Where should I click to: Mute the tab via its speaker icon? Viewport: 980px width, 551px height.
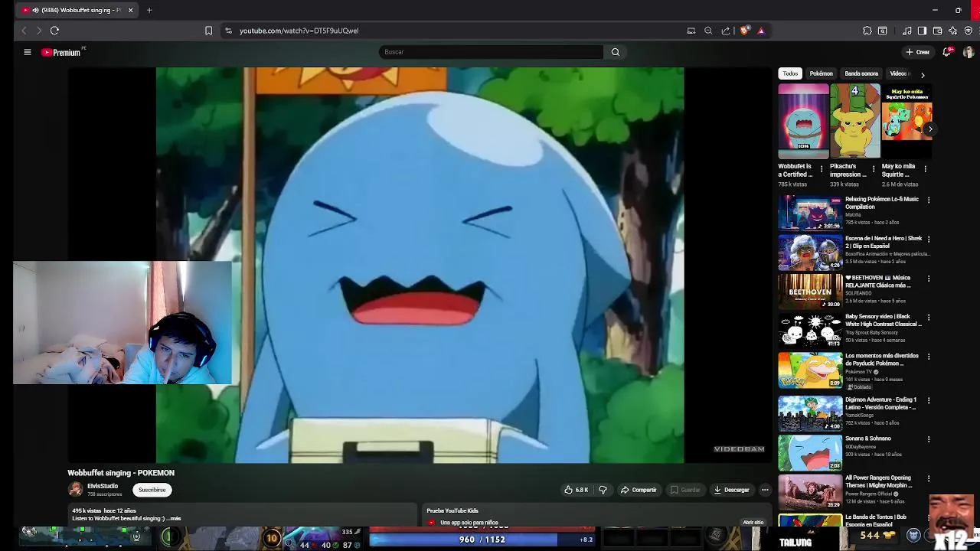click(35, 10)
